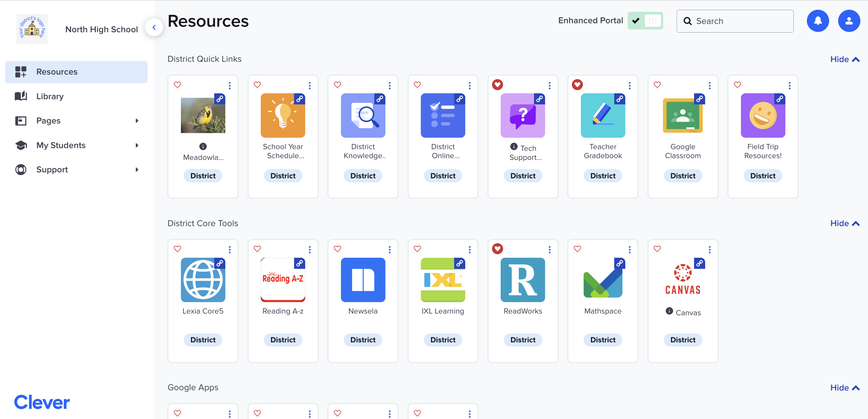Launch the Google Classroom icon
Screen dimensions: 868x419
[x=683, y=116]
